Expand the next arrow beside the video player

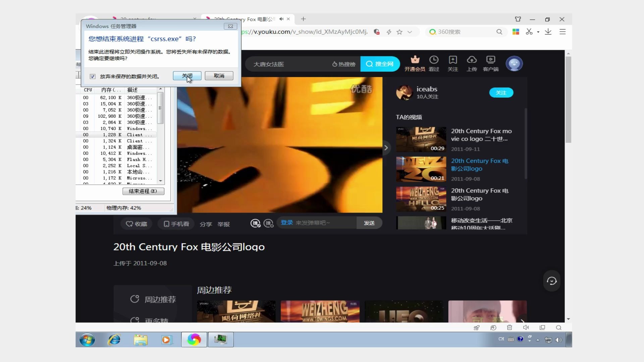pos(386,147)
